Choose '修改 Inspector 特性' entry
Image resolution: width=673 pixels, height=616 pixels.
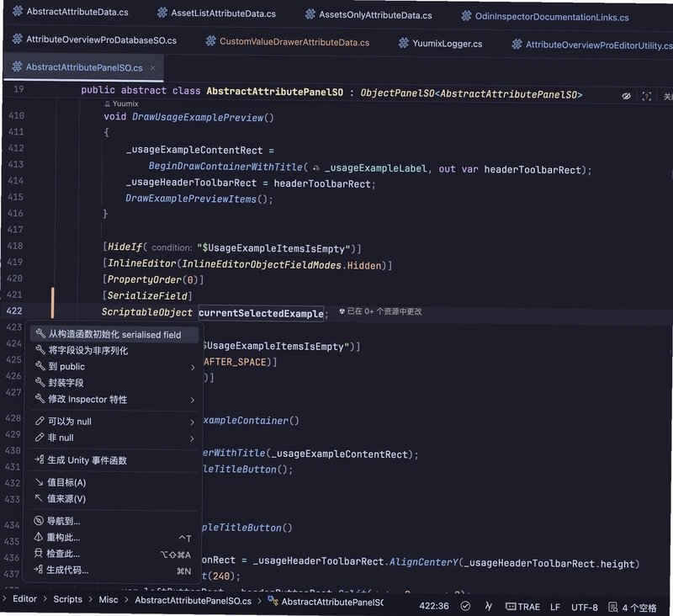[114, 399]
